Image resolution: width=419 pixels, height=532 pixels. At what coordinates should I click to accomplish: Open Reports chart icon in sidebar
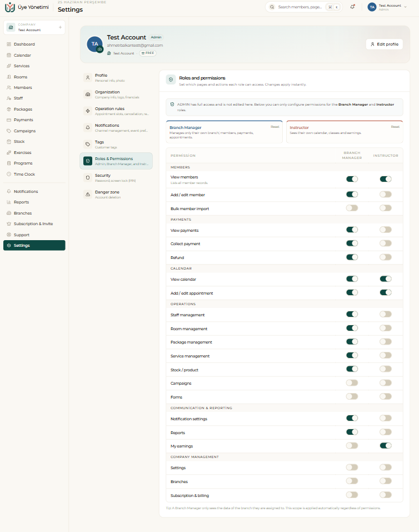coord(9,202)
